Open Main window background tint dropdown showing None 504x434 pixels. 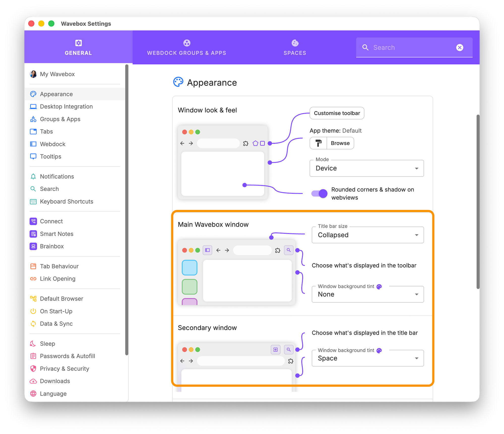coord(368,294)
